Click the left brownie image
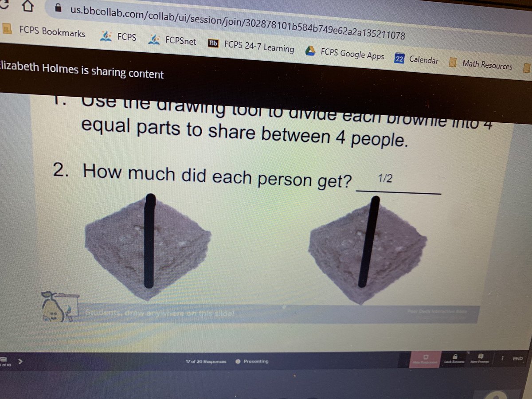532x399 pixels. (x=147, y=247)
